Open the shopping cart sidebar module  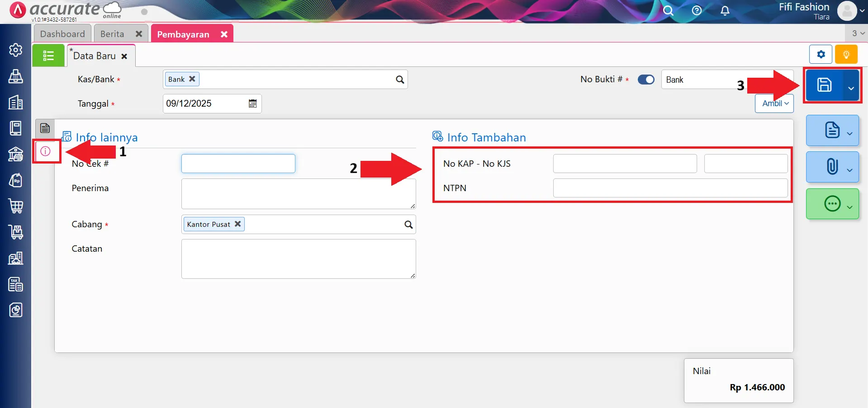[x=16, y=206]
